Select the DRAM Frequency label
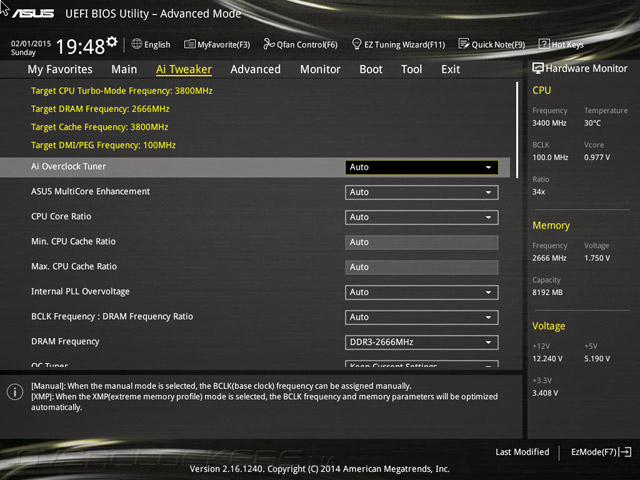 [65, 341]
